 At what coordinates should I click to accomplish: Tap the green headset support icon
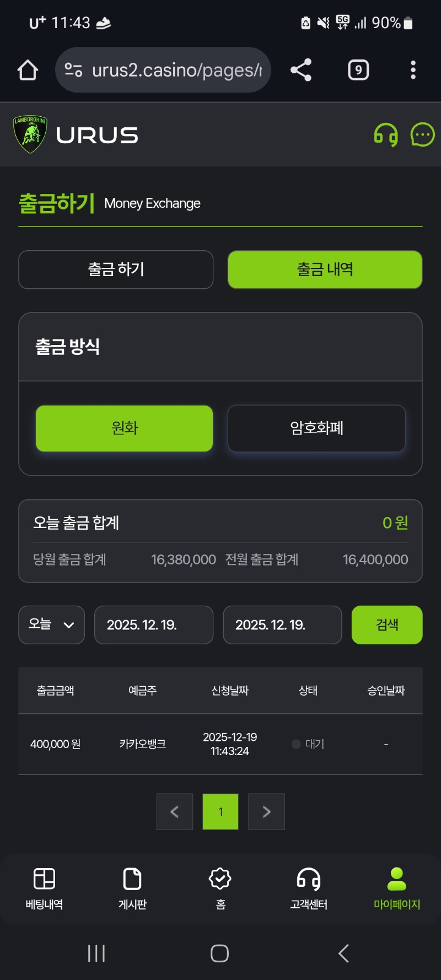(x=386, y=135)
